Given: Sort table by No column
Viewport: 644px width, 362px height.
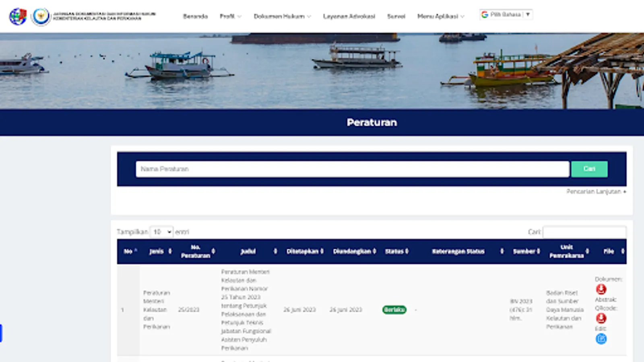Looking at the screenshot, I should point(128,251).
